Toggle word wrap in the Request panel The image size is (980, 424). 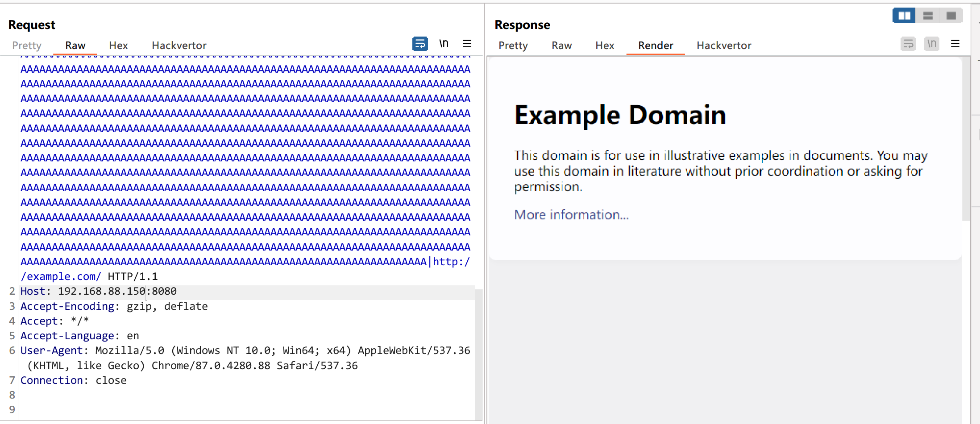(x=420, y=44)
